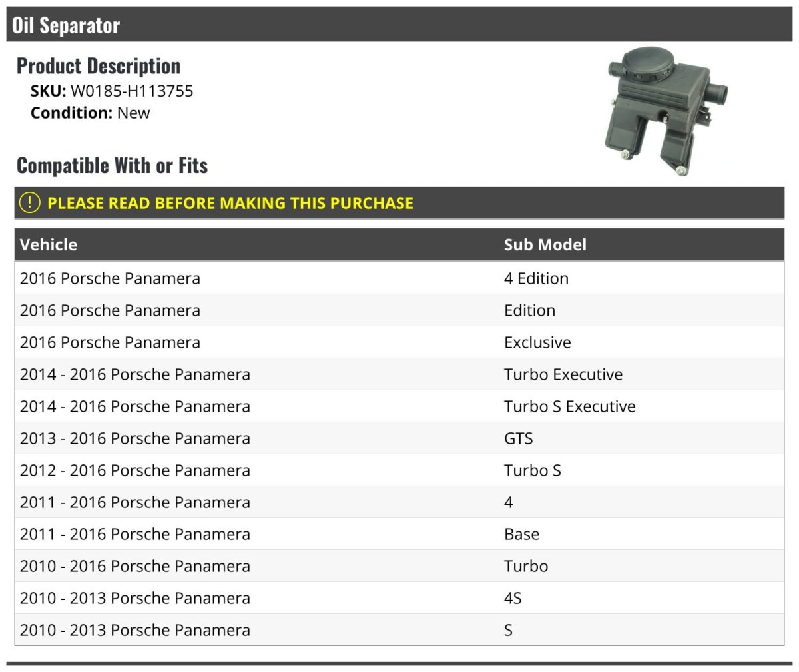
Task: Click the yellow exclamation warning icon
Action: 29,202
